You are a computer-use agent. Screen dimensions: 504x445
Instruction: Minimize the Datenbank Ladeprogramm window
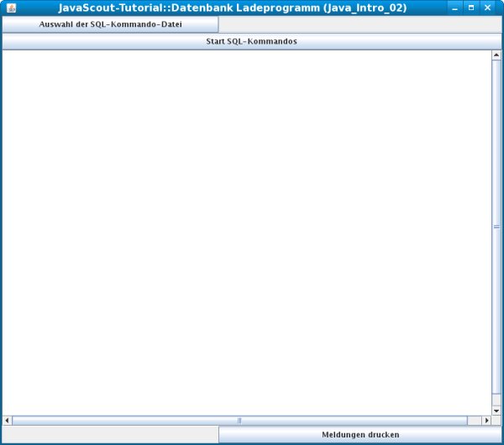coord(454,8)
